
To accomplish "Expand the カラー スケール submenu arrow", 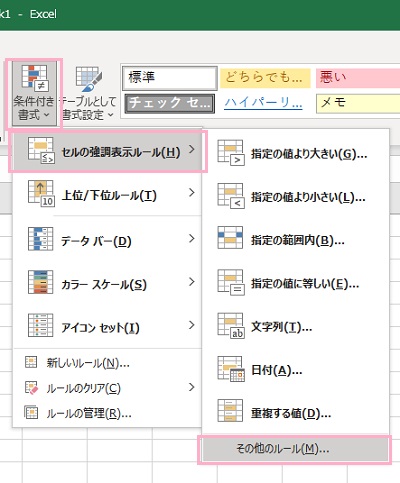I will click(191, 282).
